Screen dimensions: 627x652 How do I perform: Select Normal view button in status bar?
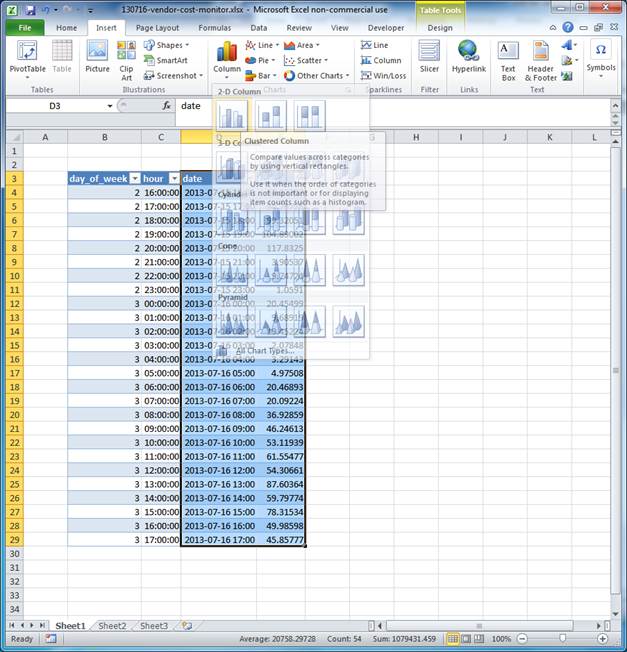click(453, 638)
